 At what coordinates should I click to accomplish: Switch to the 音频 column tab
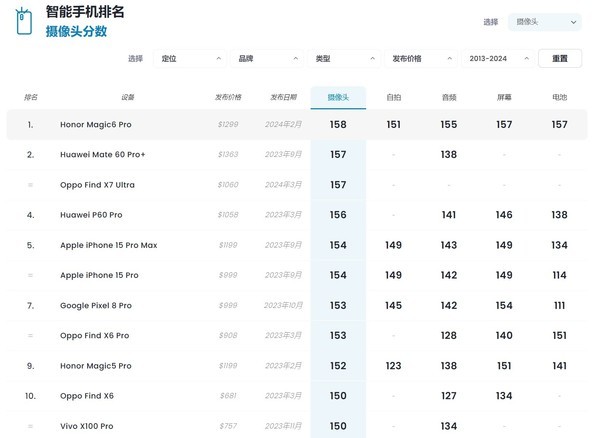449,98
